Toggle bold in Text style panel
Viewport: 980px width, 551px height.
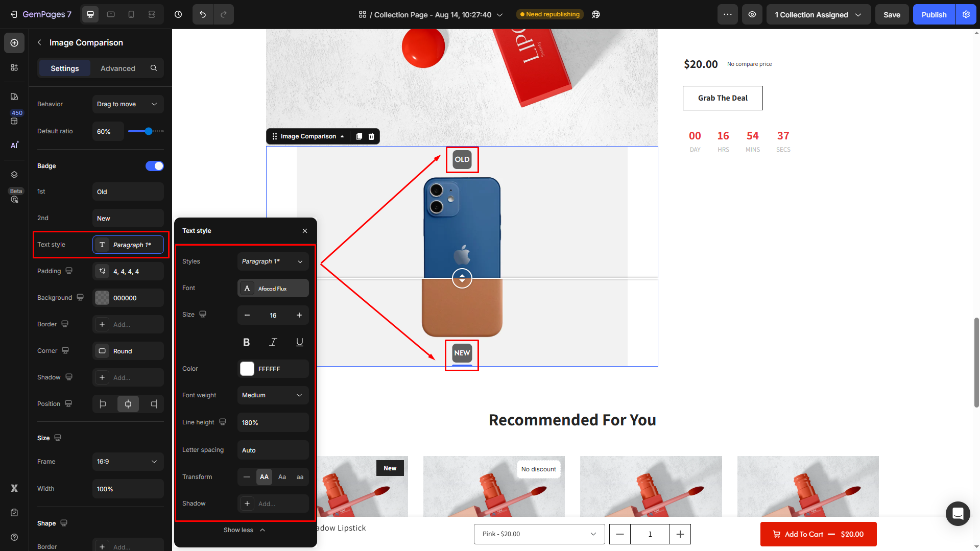(x=247, y=342)
